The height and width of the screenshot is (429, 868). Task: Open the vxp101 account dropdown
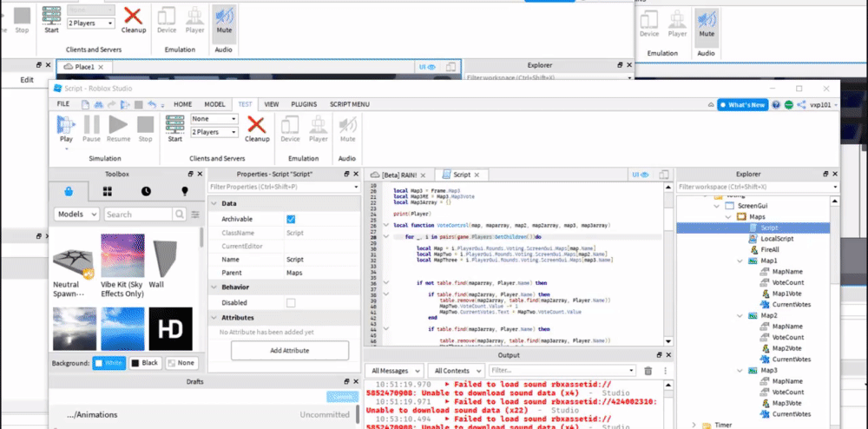coord(823,104)
